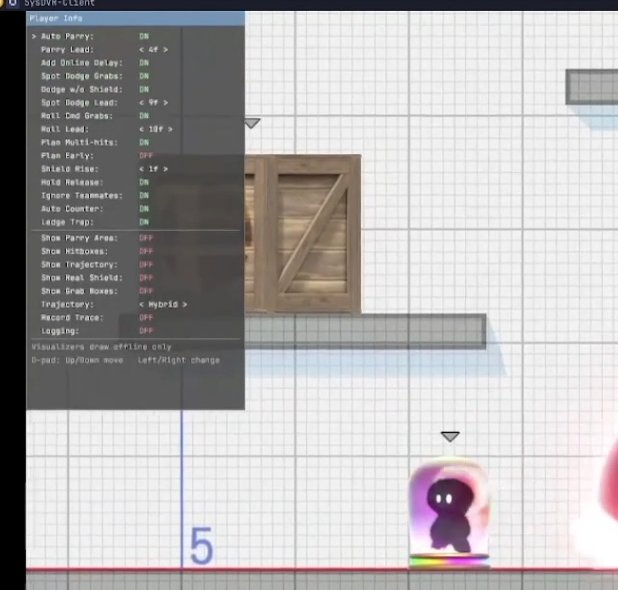Image resolution: width=618 pixels, height=590 pixels.
Task: Toggle Dodge w/o Shield ON value
Action: 144,89
